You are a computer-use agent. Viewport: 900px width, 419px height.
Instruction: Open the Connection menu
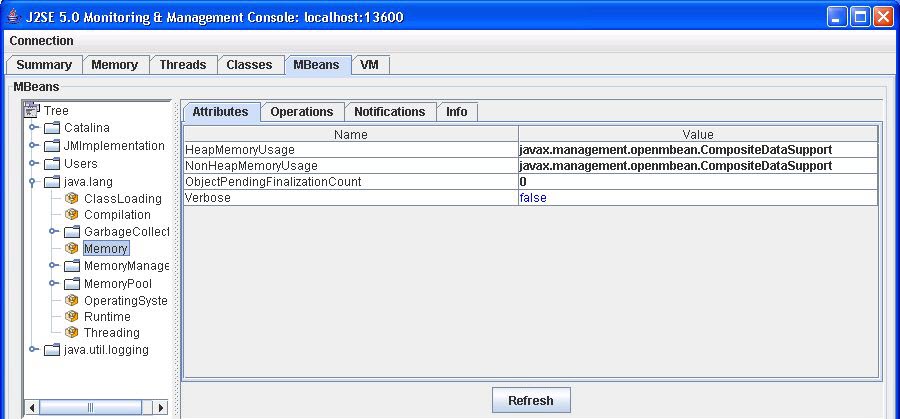coord(41,41)
